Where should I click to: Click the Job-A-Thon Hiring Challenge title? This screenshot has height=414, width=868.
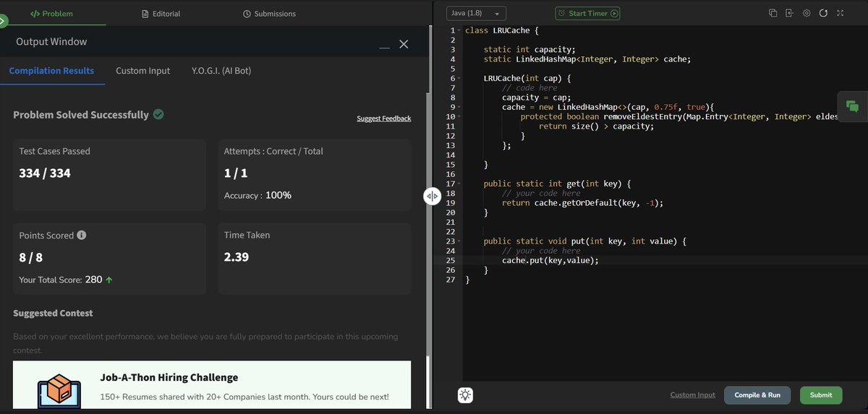tap(169, 377)
